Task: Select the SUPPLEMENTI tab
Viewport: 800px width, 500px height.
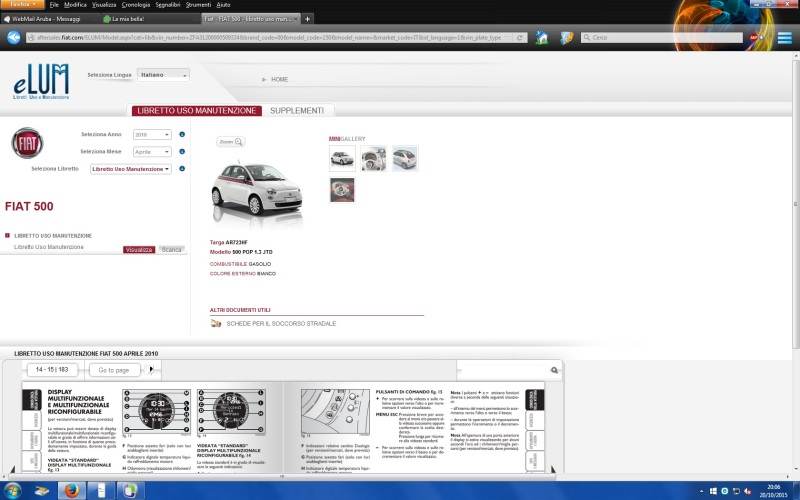Action: (297, 111)
